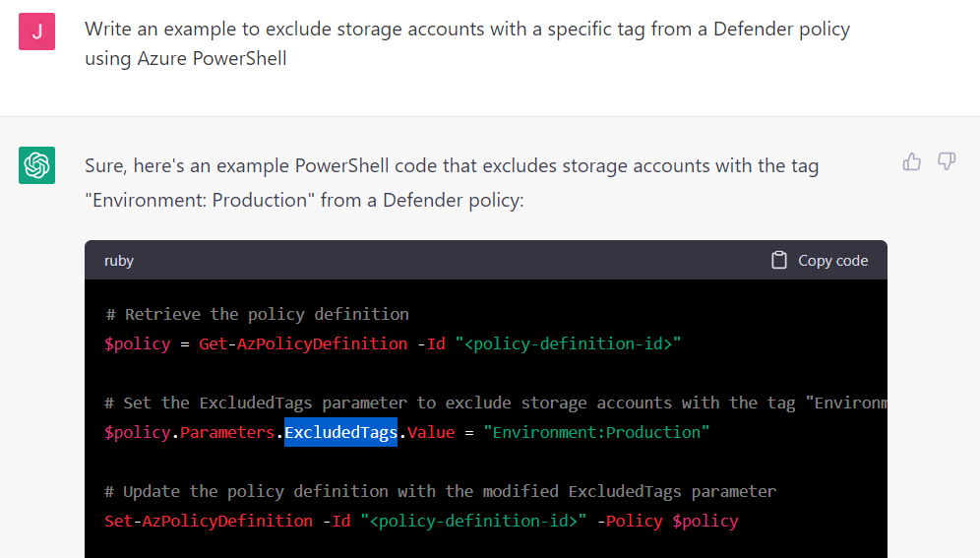Click the '# Update the policy definition' comment line
Viewport: 980px width, 558px height.
click(x=441, y=491)
